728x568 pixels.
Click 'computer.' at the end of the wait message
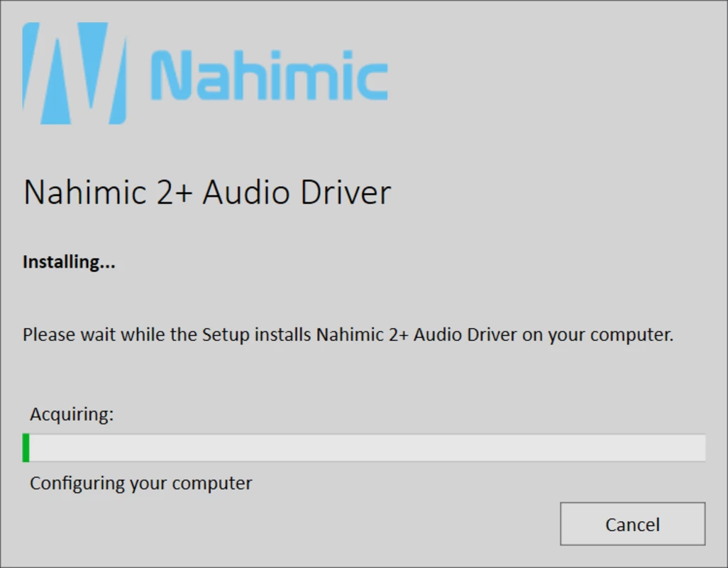632,335
